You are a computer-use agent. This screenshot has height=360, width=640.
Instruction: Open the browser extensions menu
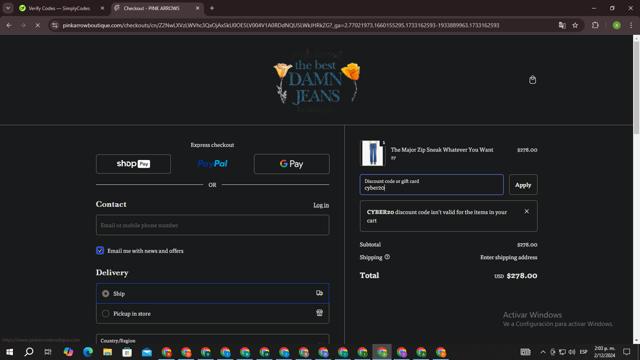point(595,25)
